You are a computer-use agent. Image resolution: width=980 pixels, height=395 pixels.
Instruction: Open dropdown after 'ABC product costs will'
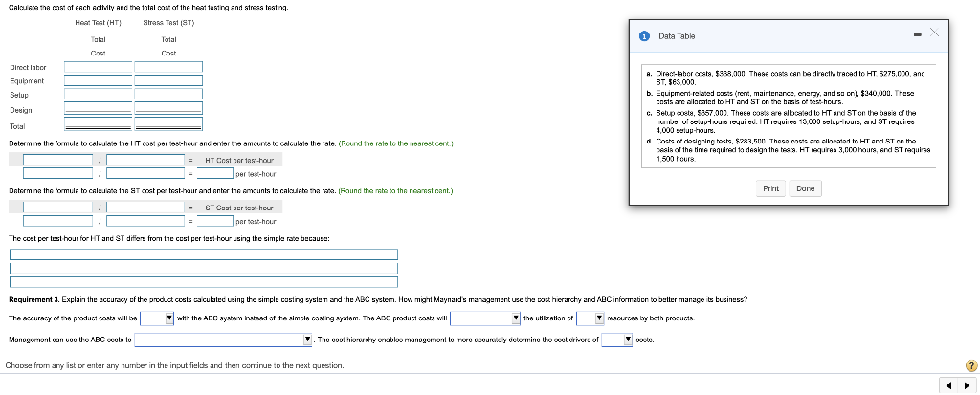click(x=485, y=318)
